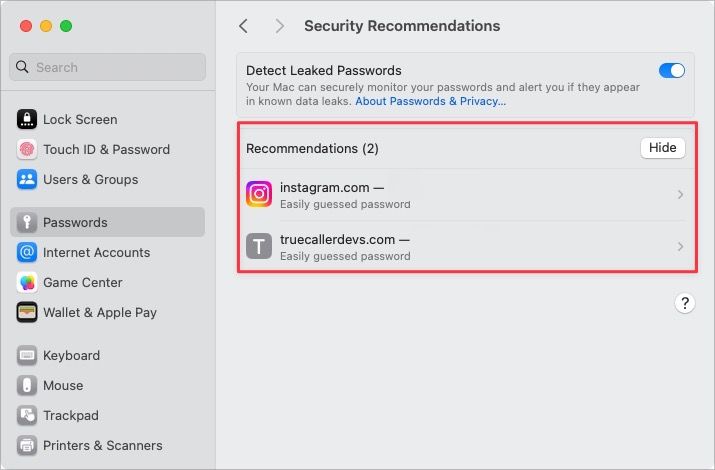The height and width of the screenshot is (470, 715).
Task: Open Touch ID & Password fingerprint icon
Action: pos(27,150)
